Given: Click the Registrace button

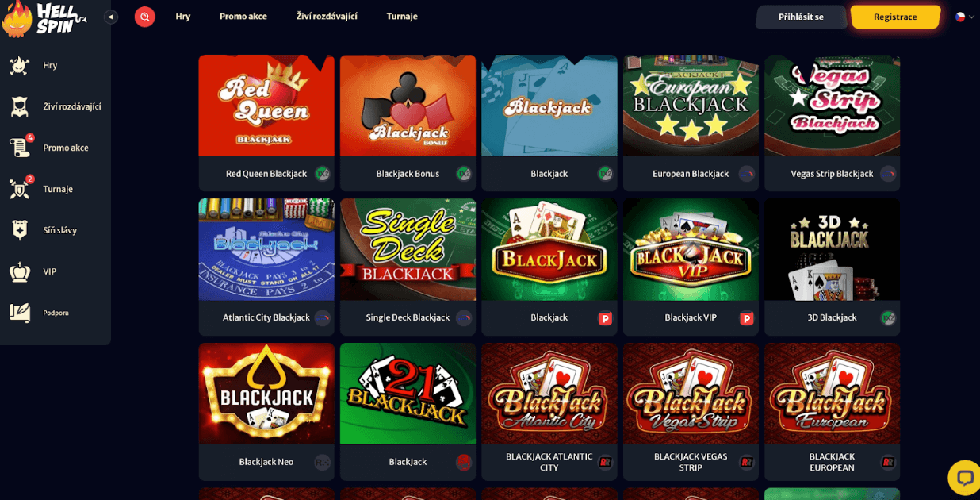Looking at the screenshot, I should pos(895,17).
